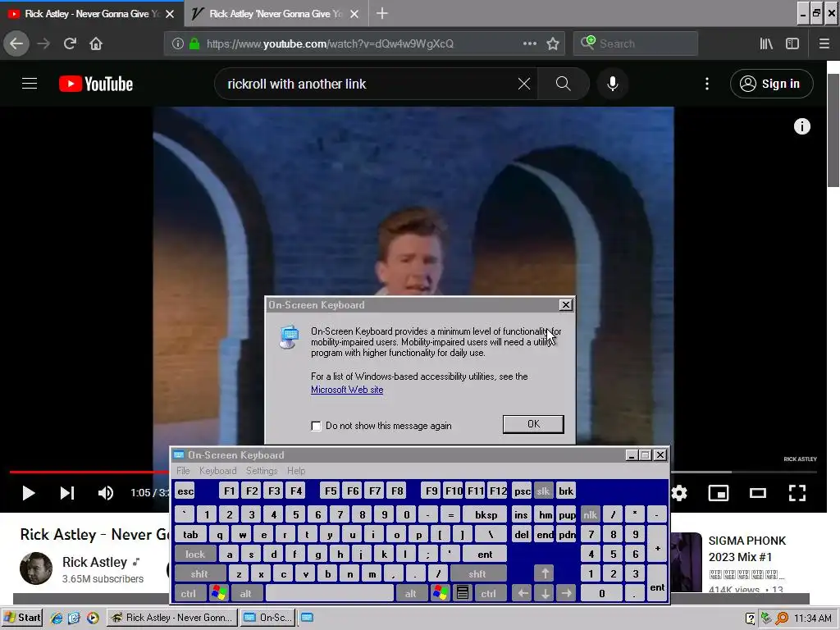Toggle the nlk key on keyboard
Screen dimensions: 840x630
tap(590, 515)
